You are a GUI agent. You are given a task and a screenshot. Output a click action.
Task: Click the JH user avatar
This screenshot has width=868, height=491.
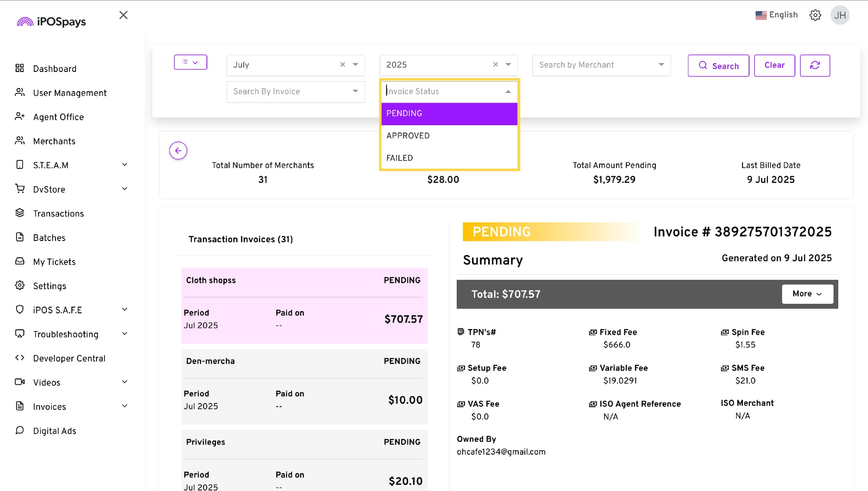(x=840, y=15)
